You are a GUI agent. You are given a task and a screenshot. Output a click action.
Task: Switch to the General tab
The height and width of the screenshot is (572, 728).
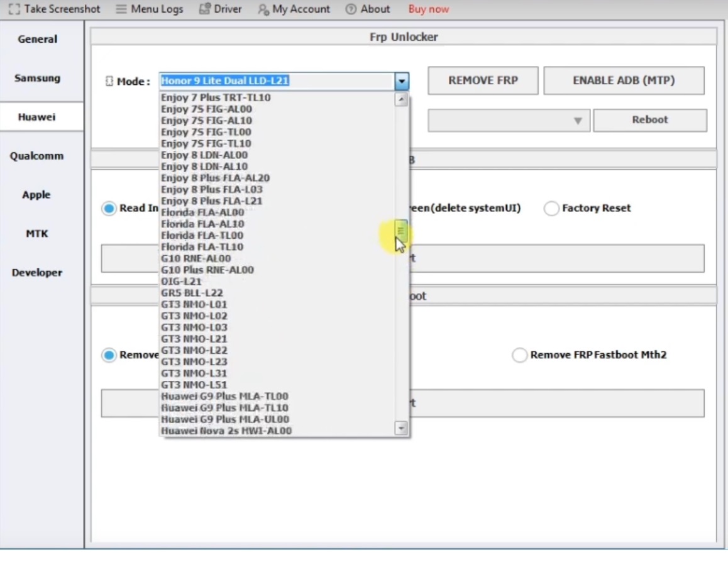38,39
